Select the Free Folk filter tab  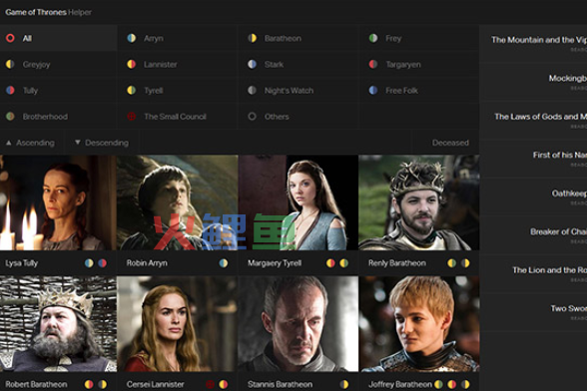[x=419, y=91]
